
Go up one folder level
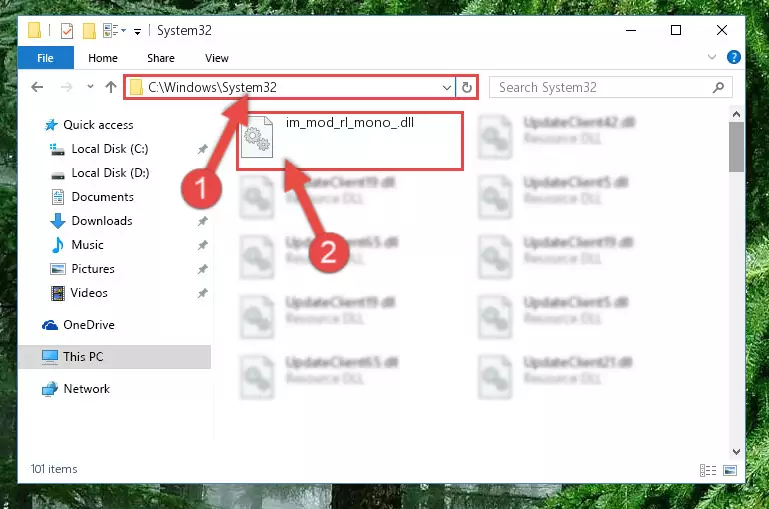coord(111,87)
